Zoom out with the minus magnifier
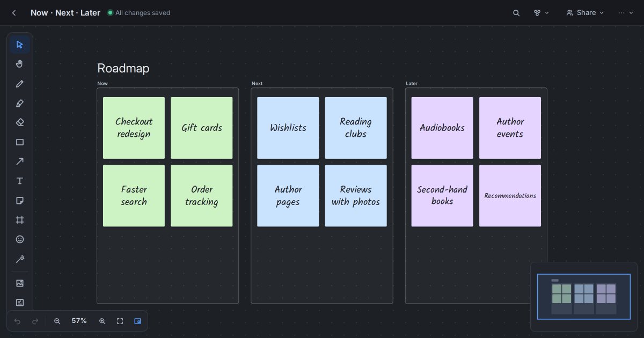Screen dimensions: 644x338 coord(57,321)
